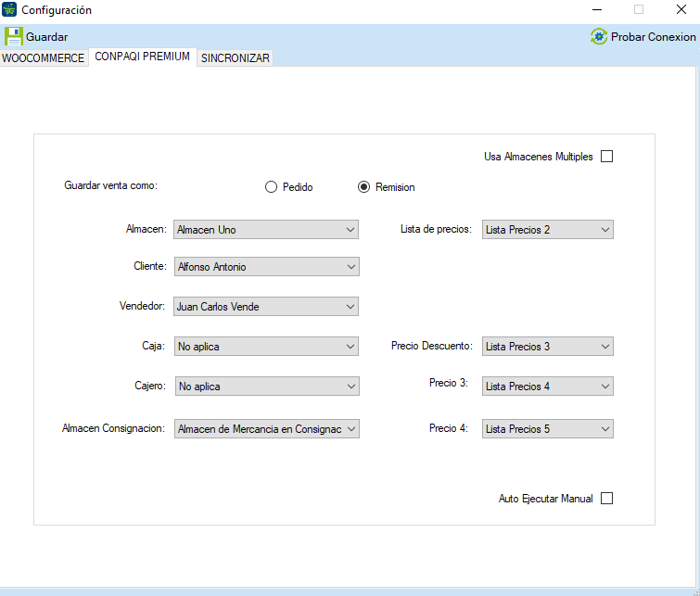Switch to the WOOCOMMERCE tab
Screen dimensions: 700x596
(44, 58)
